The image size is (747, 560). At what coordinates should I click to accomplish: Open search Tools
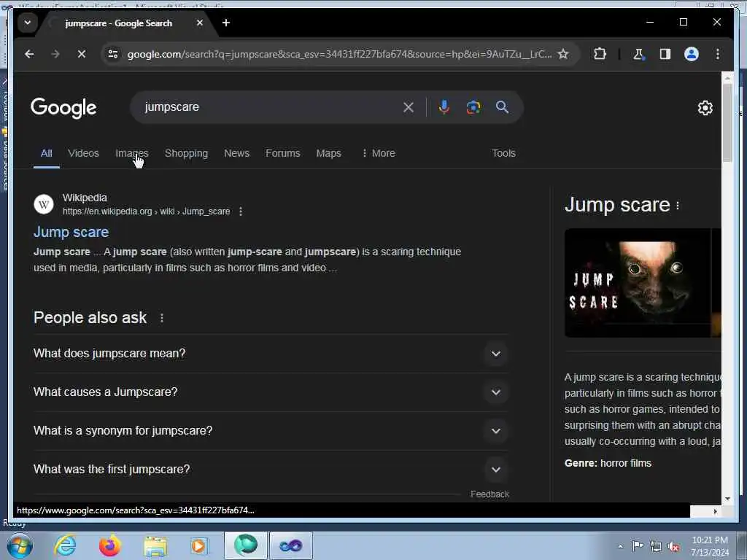[503, 153]
